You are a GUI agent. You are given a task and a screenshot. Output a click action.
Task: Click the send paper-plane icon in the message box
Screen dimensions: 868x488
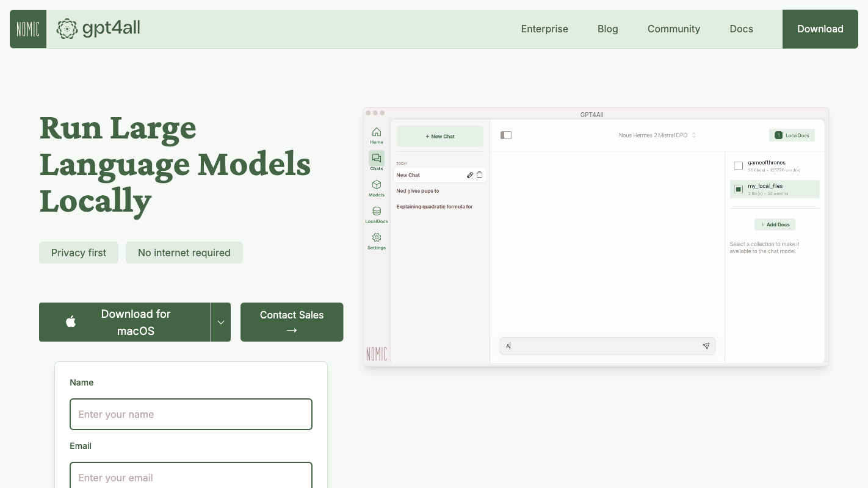[706, 346]
